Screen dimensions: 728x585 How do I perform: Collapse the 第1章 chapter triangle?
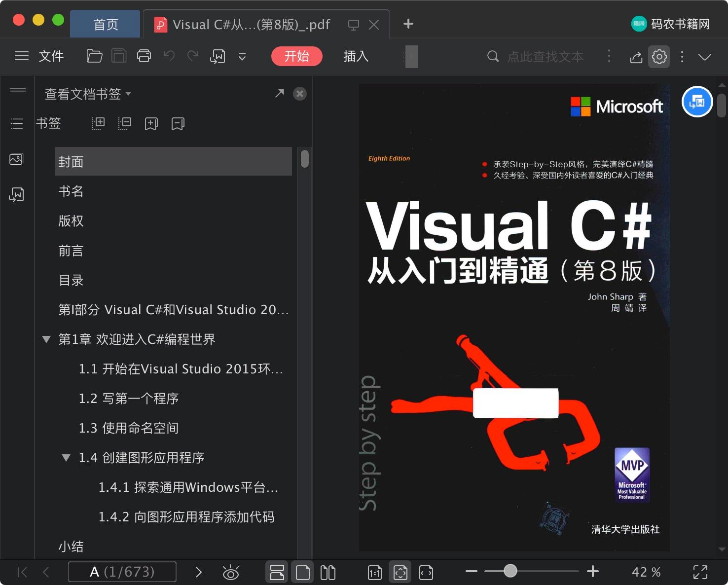pos(46,339)
